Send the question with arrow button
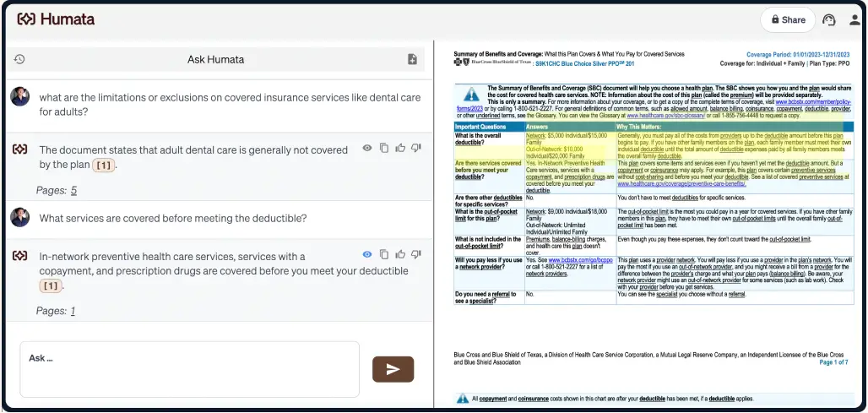The height and width of the screenshot is (413, 868). tap(393, 369)
